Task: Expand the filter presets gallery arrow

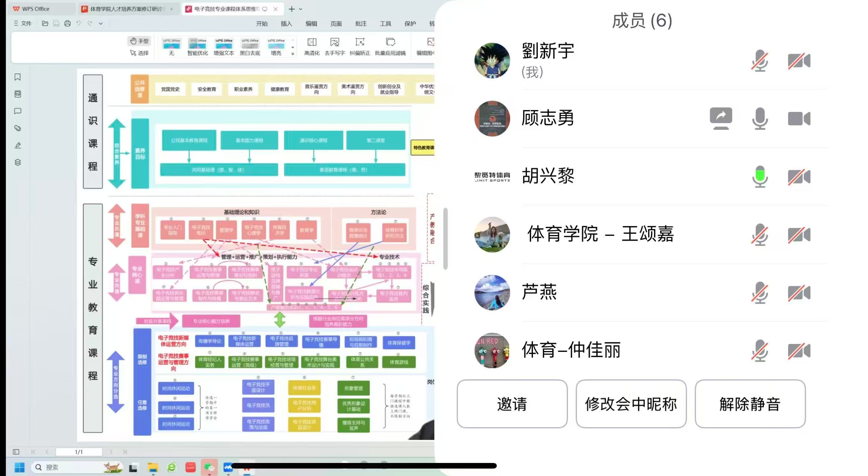Action: pyautogui.click(x=293, y=54)
